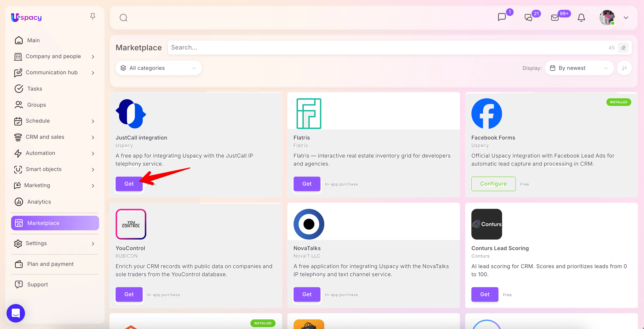
Task: Click the Smart objects icon
Action: pyautogui.click(x=18, y=169)
